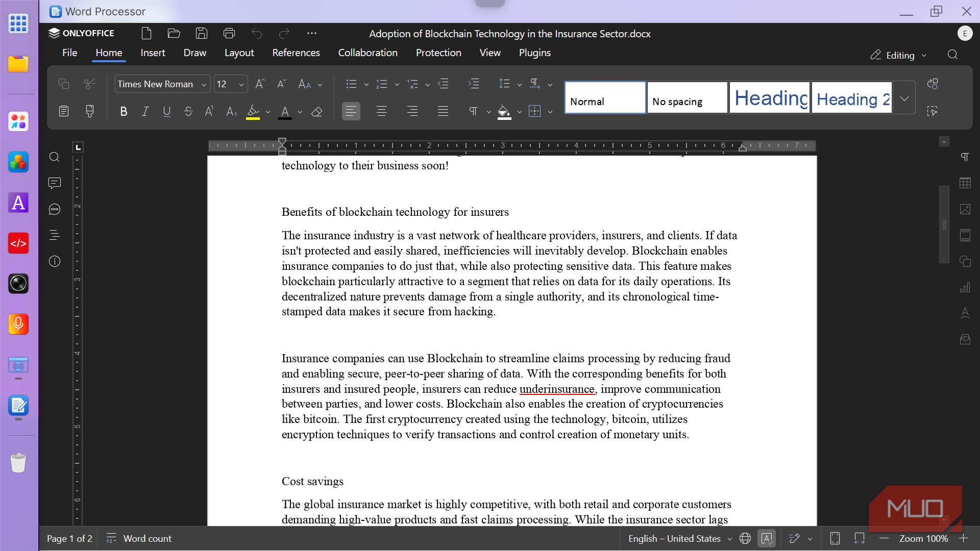Viewport: 980px width, 551px height.
Task: Click the Copy style paintbrush icon
Action: [90, 111]
